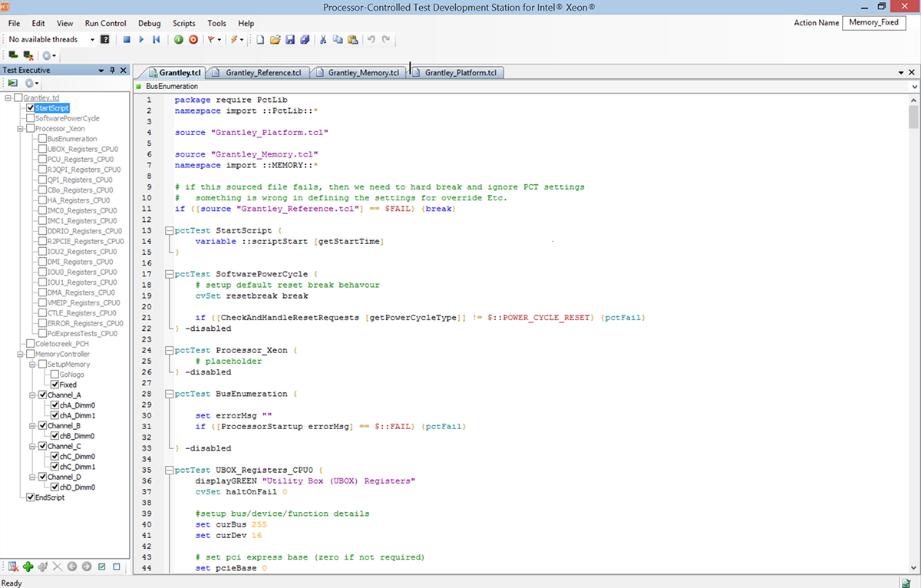Screen dimensions: 921x588
Task: Check the SoftwarePowerCycle checkbox
Action: pos(31,118)
